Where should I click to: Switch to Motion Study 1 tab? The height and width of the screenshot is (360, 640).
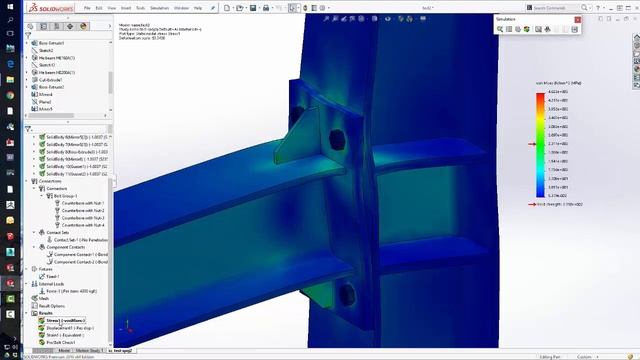point(89,350)
